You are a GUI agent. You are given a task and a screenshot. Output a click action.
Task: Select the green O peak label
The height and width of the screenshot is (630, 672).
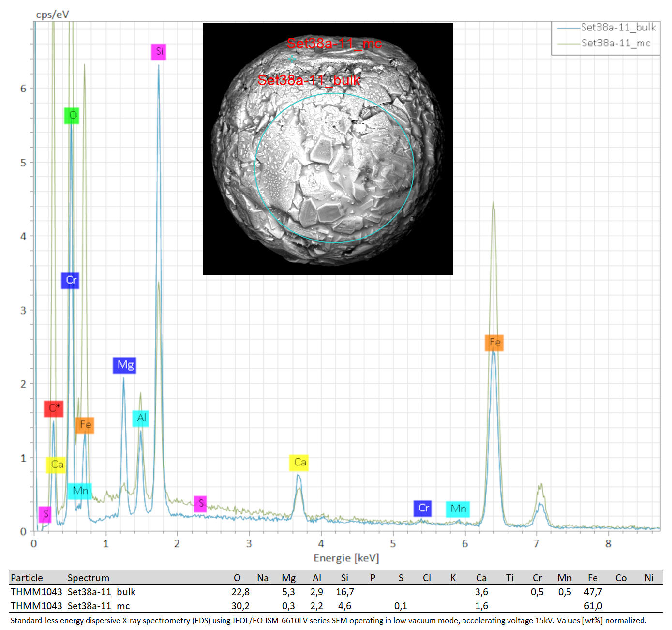tap(72, 115)
